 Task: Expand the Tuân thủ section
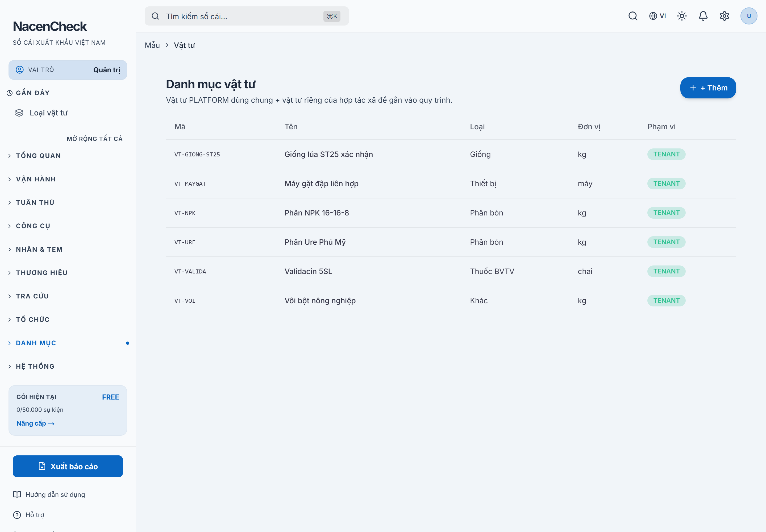68,202
